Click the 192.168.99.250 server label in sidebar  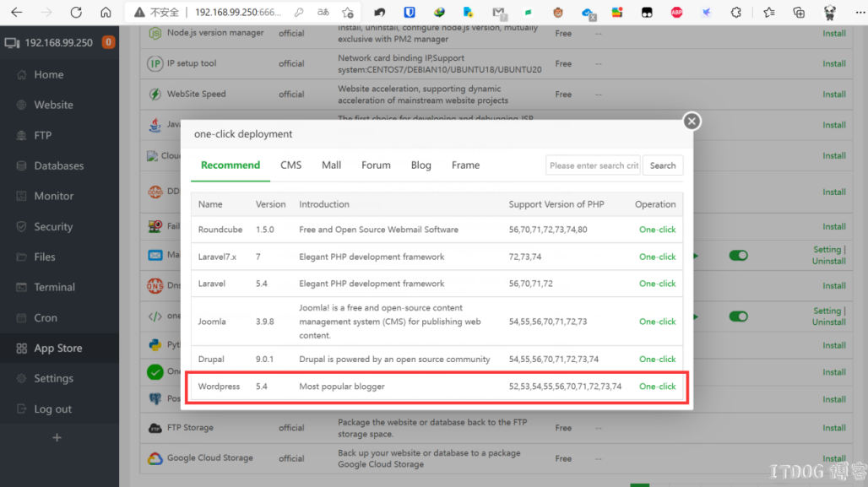[58, 42]
